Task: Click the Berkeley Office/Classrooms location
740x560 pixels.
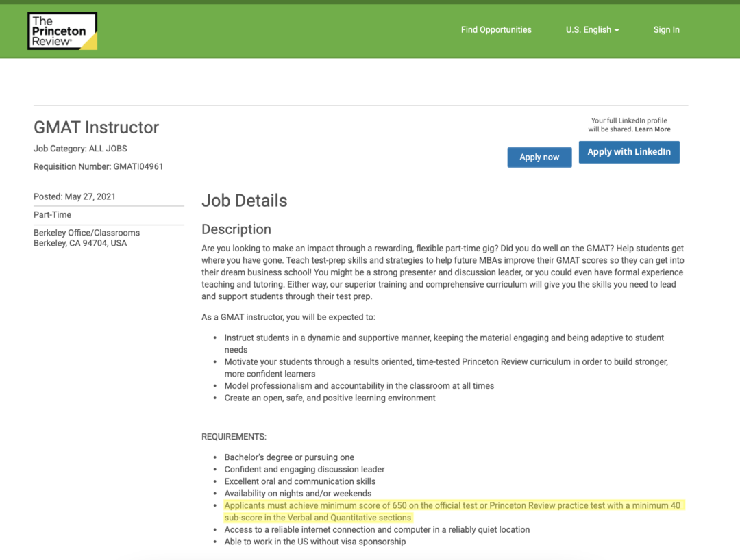Action: [x=86, y=233]
